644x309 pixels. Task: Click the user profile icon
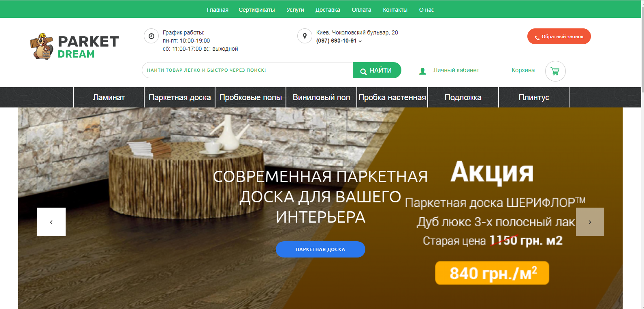pos(422,71)
